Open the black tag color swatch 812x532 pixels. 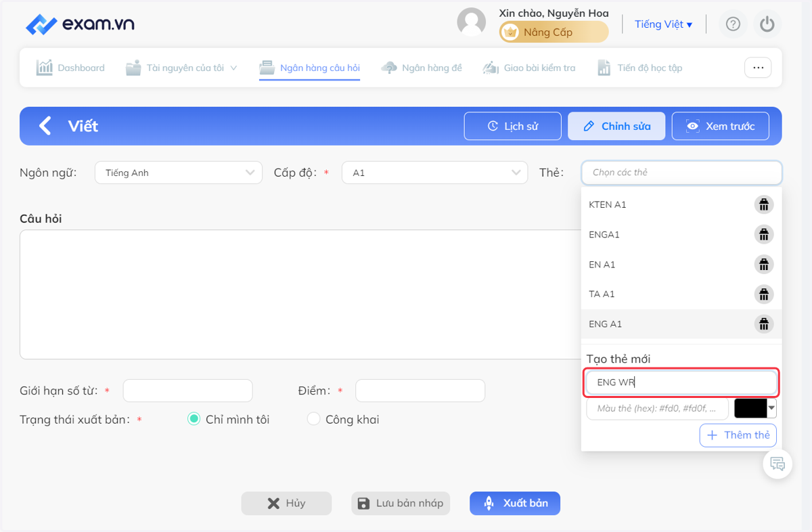[750, 408]
